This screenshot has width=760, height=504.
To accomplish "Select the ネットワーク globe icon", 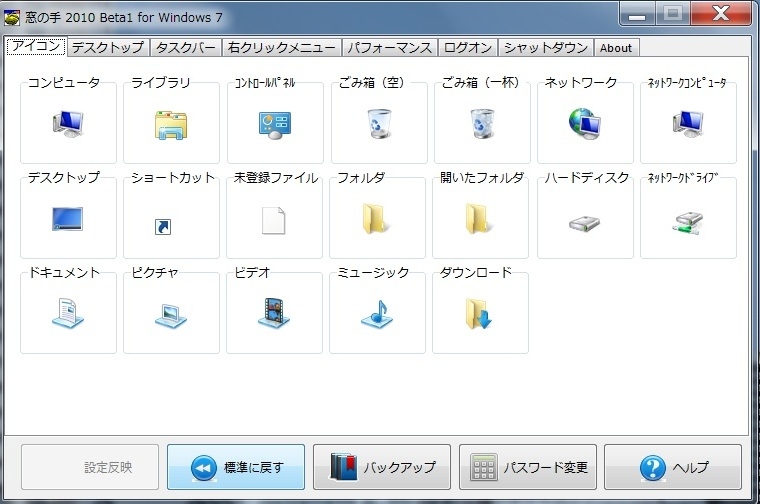I will pos(585,124).
